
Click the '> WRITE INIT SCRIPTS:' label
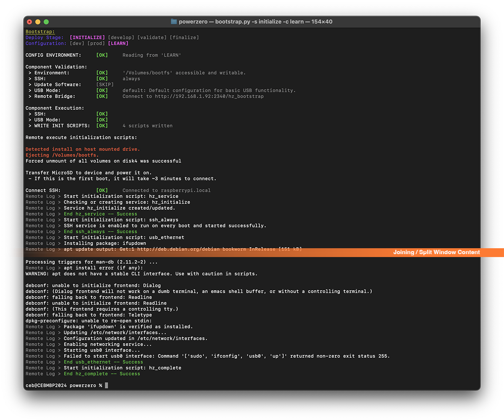coord(59,126)
